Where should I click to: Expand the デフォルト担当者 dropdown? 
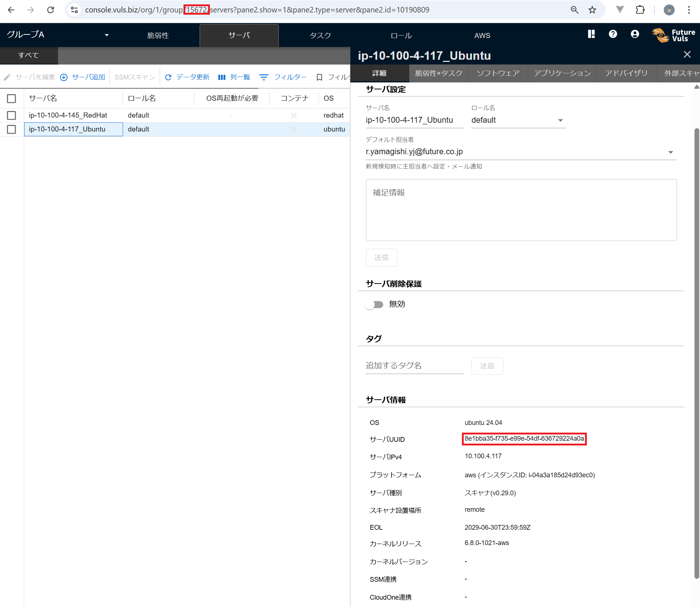click(670, 152)
